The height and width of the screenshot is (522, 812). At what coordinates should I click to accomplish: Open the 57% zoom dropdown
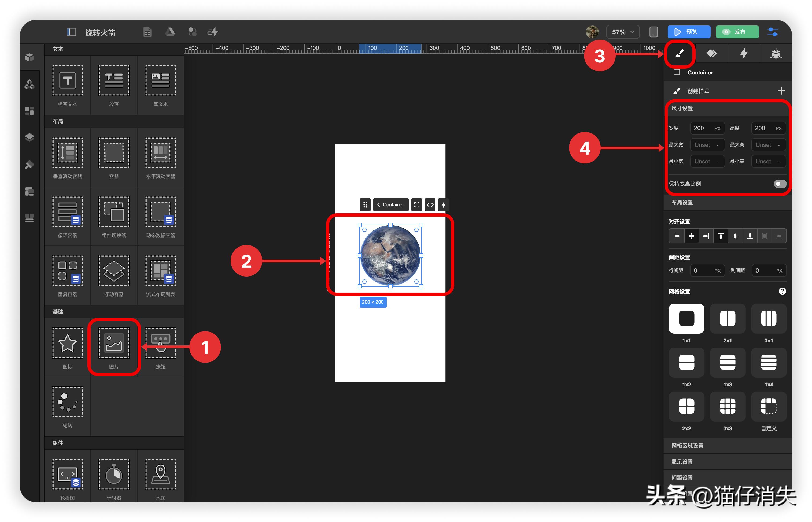coord(623,32)
